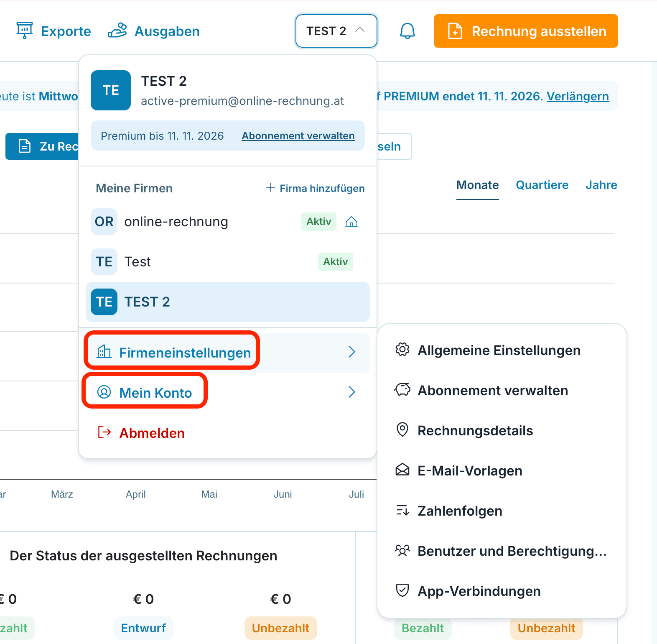This screenshot has width=657, height=644.
Task: Open the Exporte navigation link
Action: (53, 31)
